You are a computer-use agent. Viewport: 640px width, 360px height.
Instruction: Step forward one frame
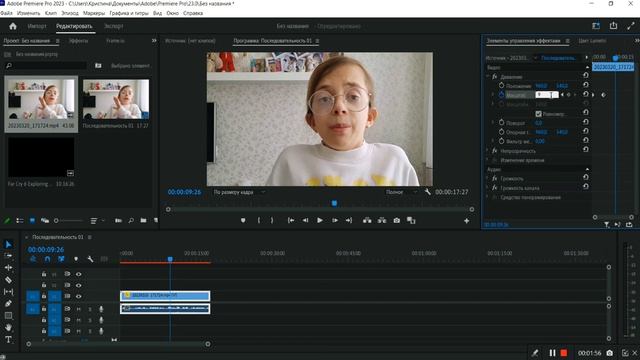tap(335, 220)
